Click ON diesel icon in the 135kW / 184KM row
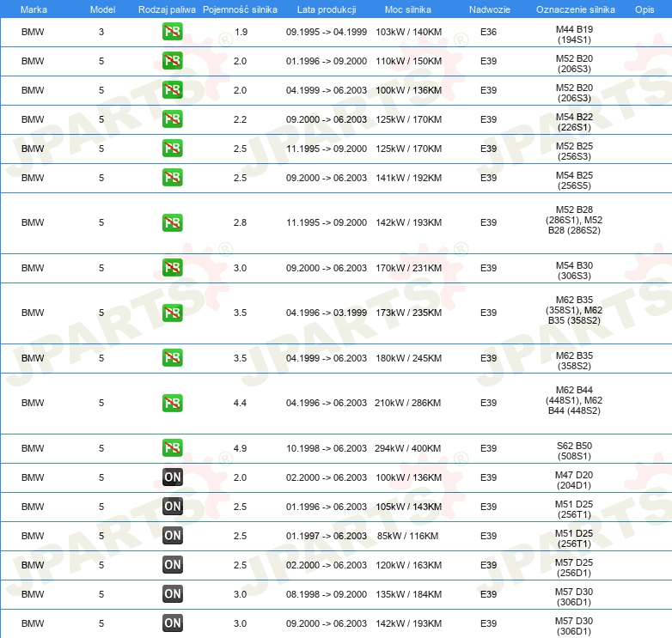 (173, 594)
